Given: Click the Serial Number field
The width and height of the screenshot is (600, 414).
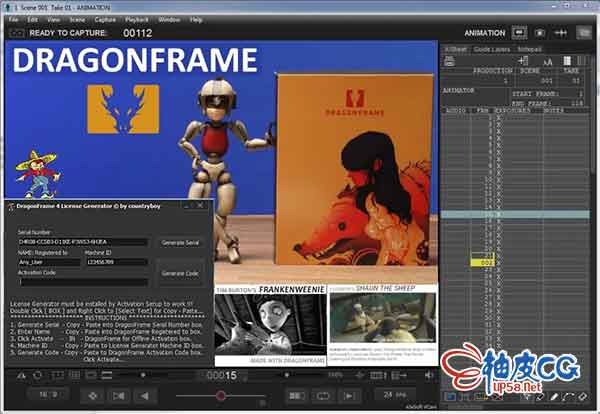Looking at the screenshot, I should pyautogui.click(x=82, y=242).
